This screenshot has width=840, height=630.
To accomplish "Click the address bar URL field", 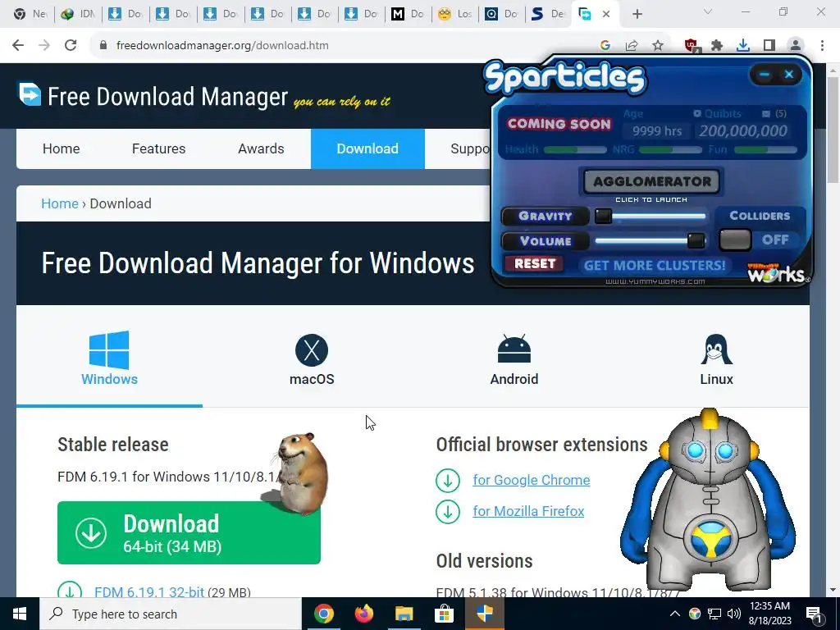I will coord(343,46).
